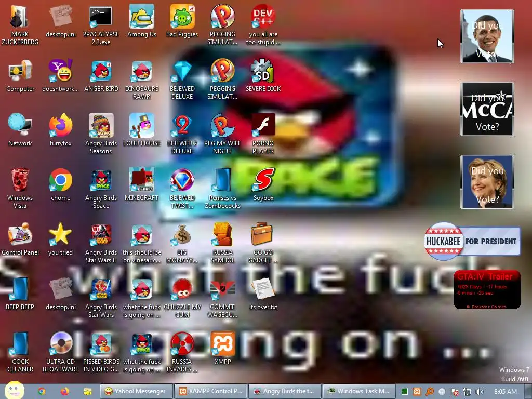Open Action Center flag tray icon
This screenshot has width=532, height=399.
455,392
